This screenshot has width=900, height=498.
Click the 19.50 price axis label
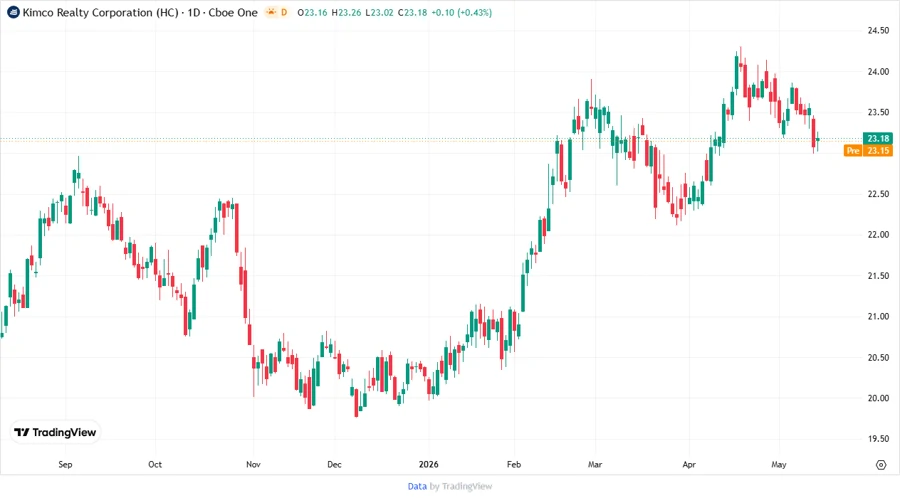[878, 439]
